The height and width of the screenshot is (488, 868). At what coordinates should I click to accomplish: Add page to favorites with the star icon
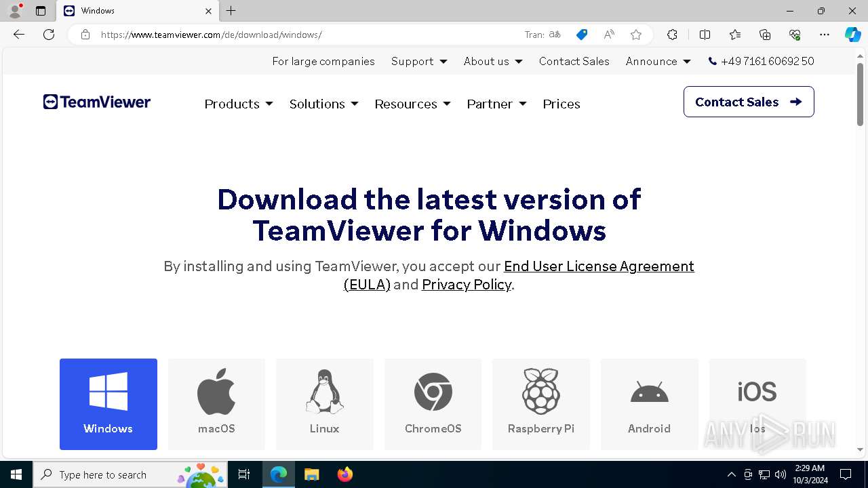tap(636, 35)
